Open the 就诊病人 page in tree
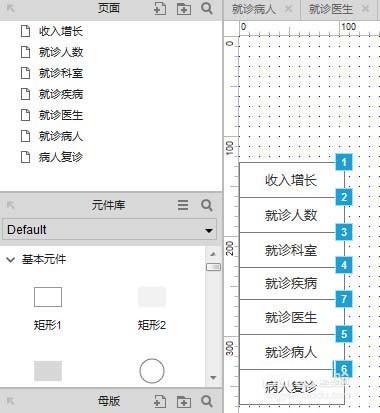The width and height of the screenshot is (380, 413). coord(61,136)
